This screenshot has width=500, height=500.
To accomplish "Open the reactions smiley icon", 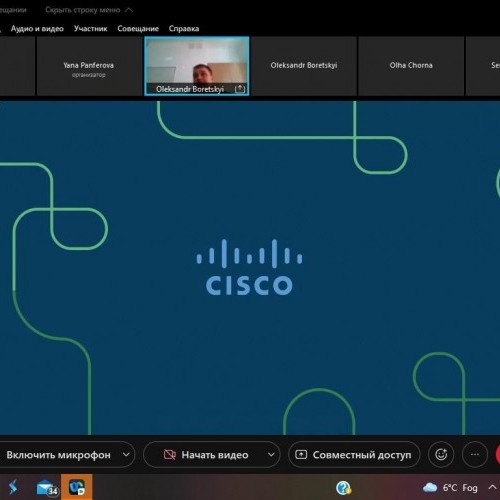I will (x=441, y=454).
